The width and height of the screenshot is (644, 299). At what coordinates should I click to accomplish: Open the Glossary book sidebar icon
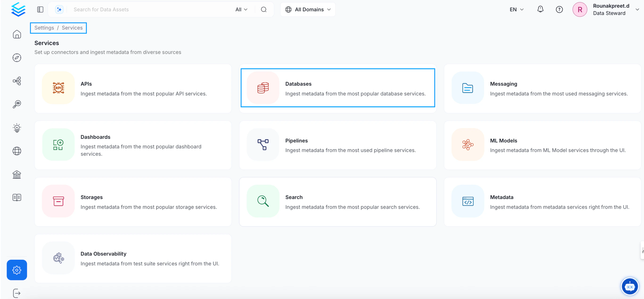[17, 197]
